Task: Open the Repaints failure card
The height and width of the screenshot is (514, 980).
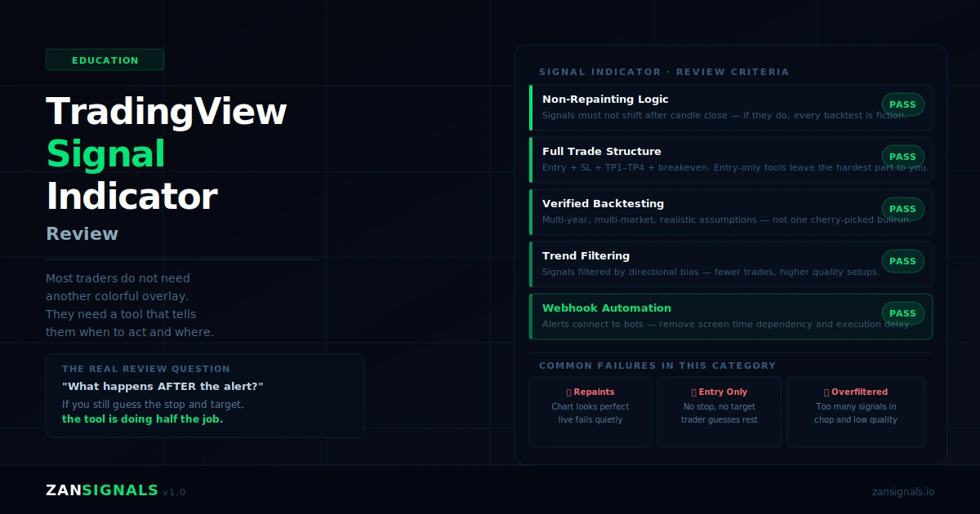Action: [590, 412]
